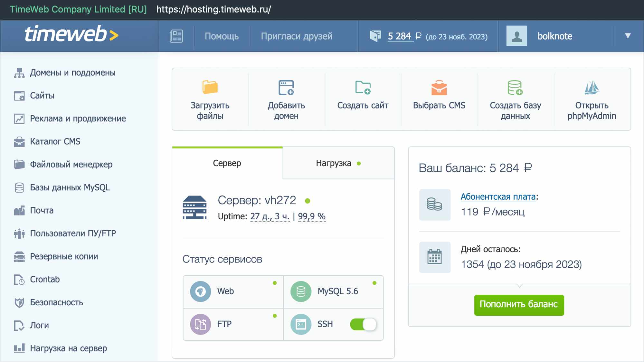This screenshot has height=362, width=644.
Task: Click the timeweb logo
Action: pos(71,34)
